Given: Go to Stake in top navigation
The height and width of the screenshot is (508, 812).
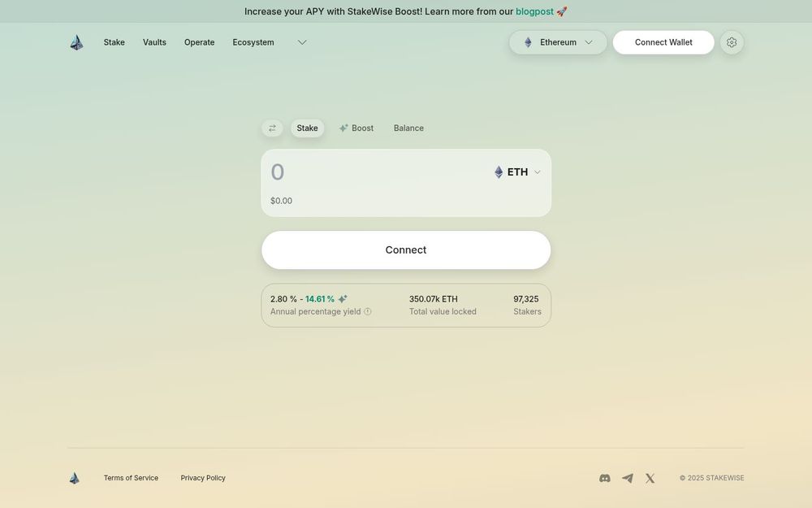Looking at the screenshot, I should (x=114, y=42).
